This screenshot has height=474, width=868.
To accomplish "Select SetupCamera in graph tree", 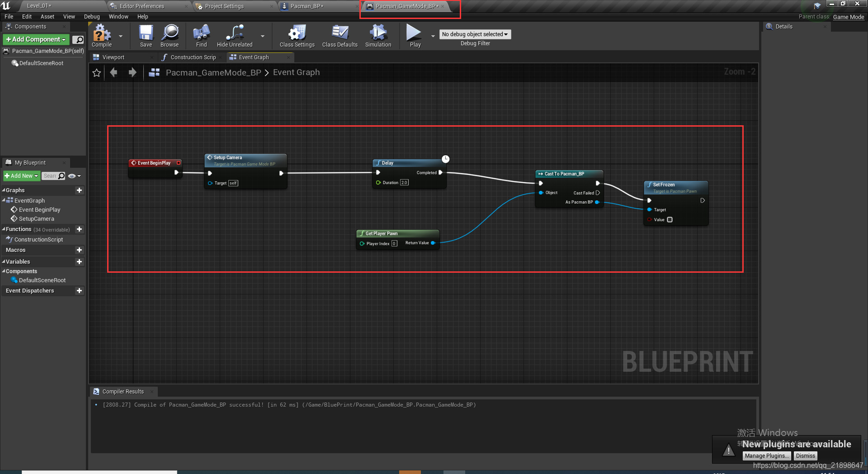I will click(36, 219).
